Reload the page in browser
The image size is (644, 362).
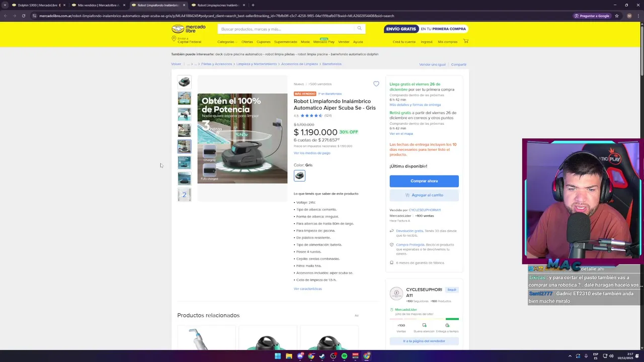pos(23,16)
